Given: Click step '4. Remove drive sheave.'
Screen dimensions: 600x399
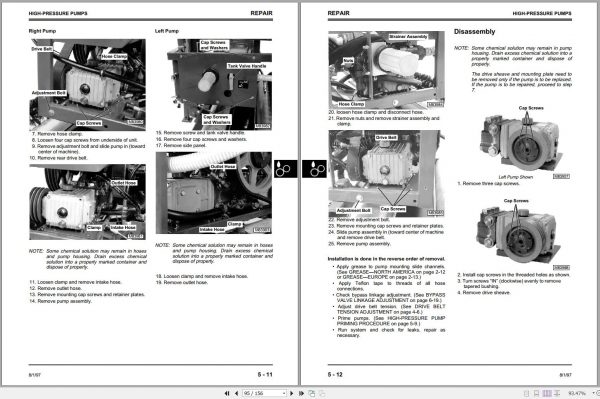Looking at the screenshot, I should point(484,293).
